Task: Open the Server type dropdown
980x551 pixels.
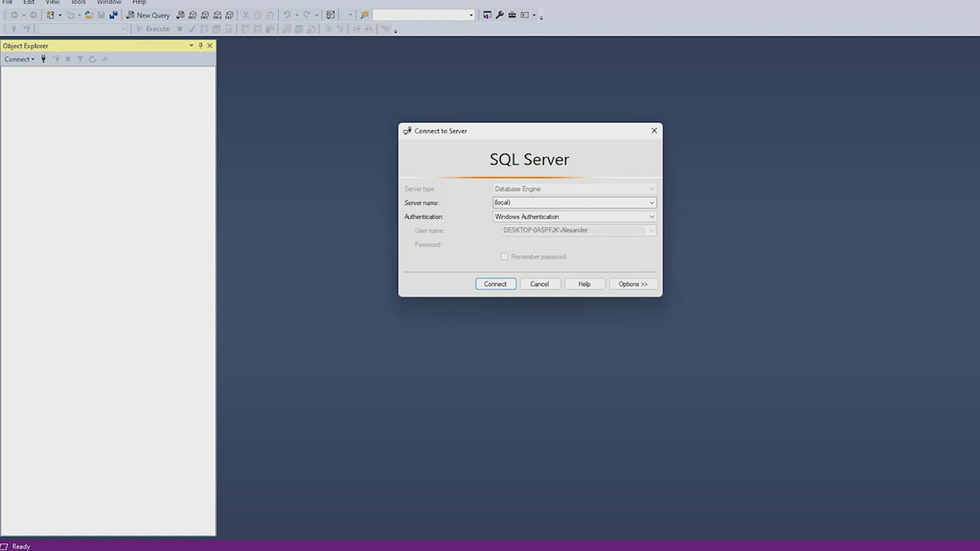Action: click(x=652, y=189)
